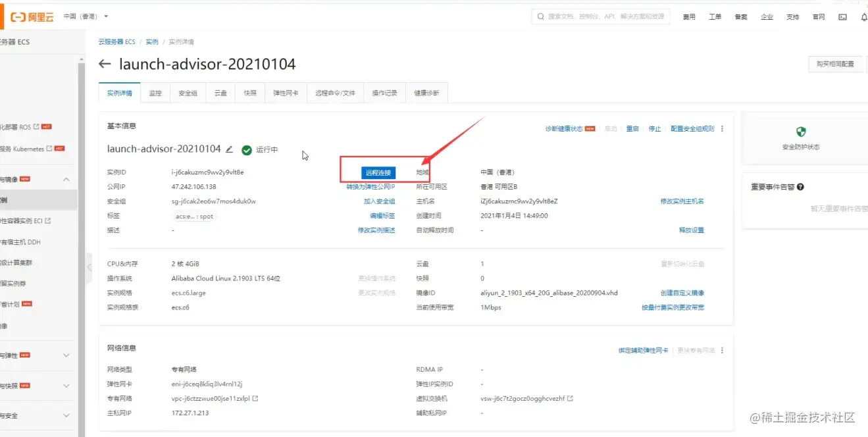Click the 安全防护状态 shield icon
The image size is (868, 437).
pos(801,132)
